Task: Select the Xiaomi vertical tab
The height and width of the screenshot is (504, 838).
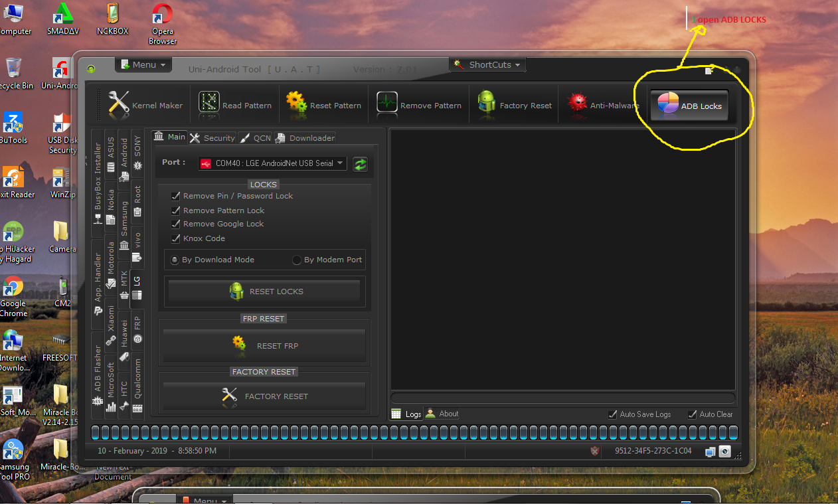Action: pyautogui.click(x=111, y=326)
